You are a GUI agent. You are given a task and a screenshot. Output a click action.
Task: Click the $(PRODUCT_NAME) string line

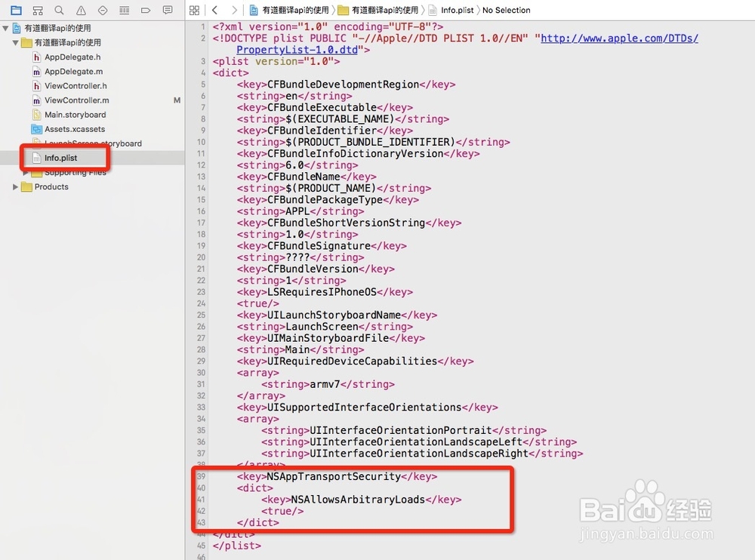click(x=334, y=188)
